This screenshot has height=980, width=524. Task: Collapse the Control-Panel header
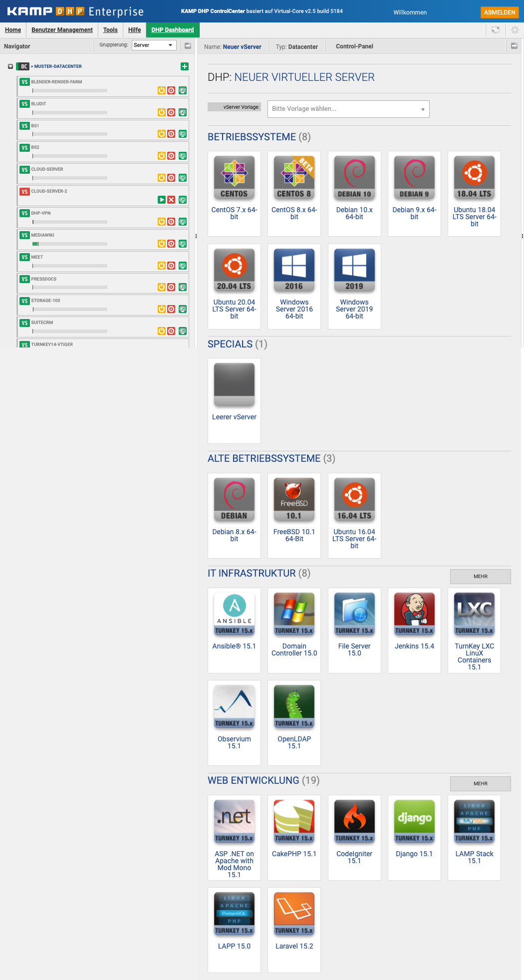coord(514,46)
